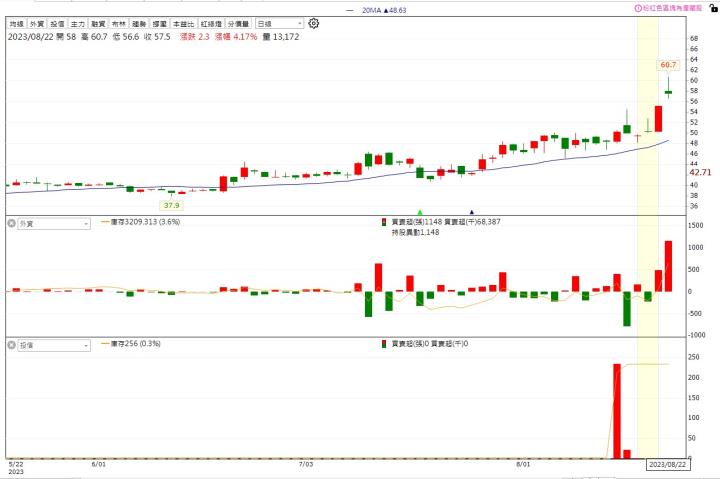Select the 主力 toolbar tab
The width and height of the screenshot is (720, 479).
pos(77,22)
